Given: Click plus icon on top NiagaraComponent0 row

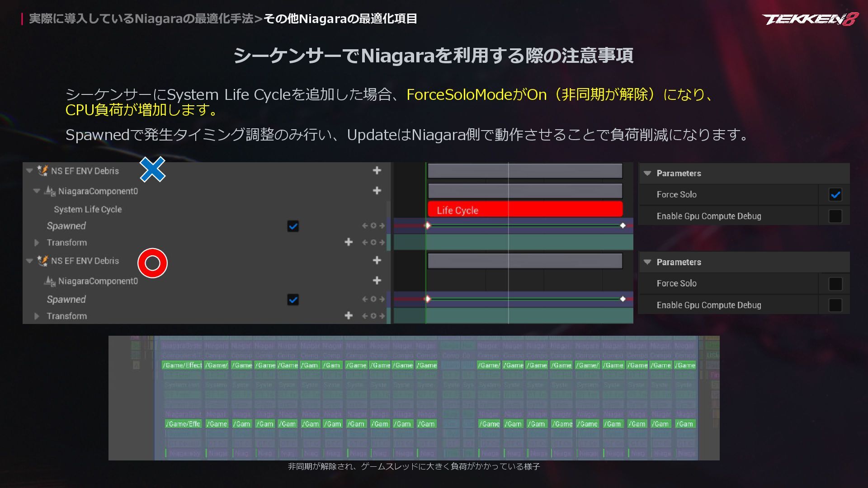Looking at the screenshot, I should pyautogui.click(x=377, y=191).
